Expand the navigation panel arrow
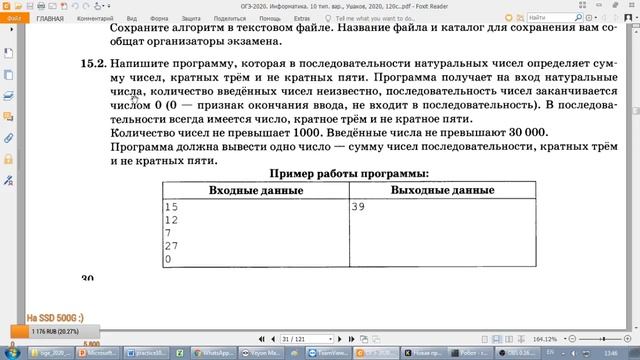 pyautogui.click(x=11, y=29)
